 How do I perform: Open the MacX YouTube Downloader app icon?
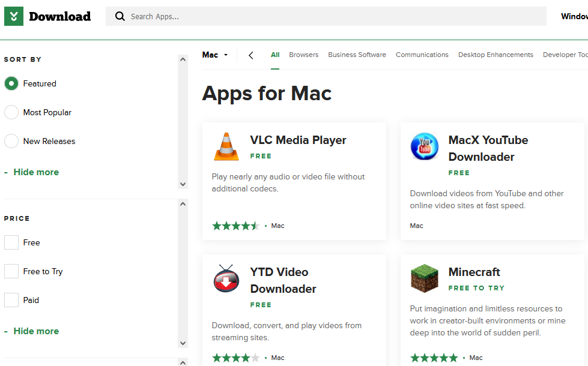425,146
